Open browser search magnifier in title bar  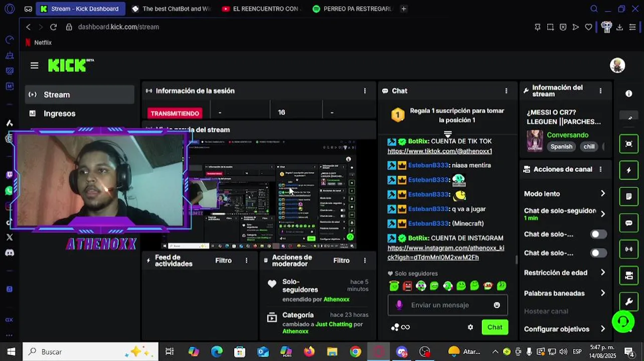[x=594, y=9]
